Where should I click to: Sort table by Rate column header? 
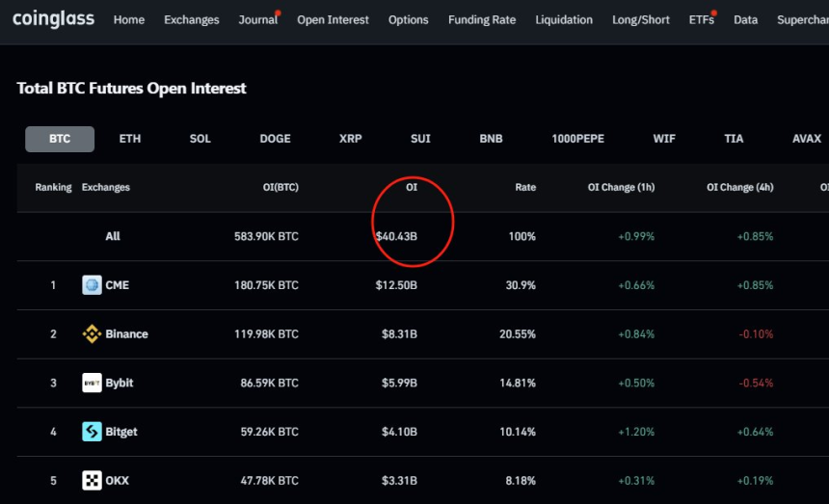pos(525,188)
